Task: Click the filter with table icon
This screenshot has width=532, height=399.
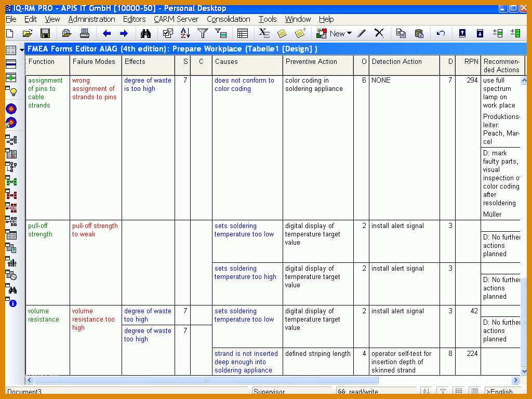Action: (221, 33)
